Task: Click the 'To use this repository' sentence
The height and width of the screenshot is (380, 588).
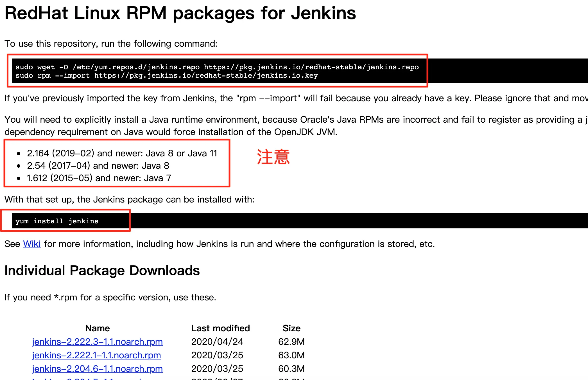Action: 111,44
